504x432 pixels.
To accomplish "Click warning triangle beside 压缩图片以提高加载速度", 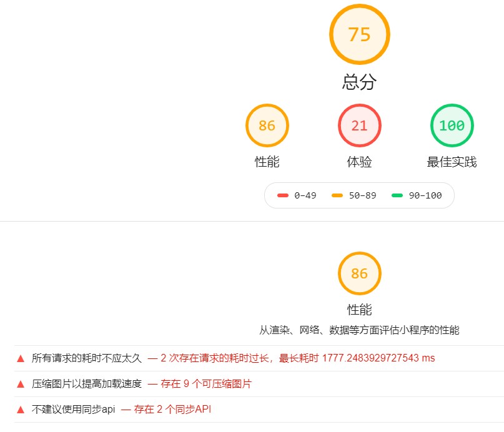I will (x=21, y=384).
